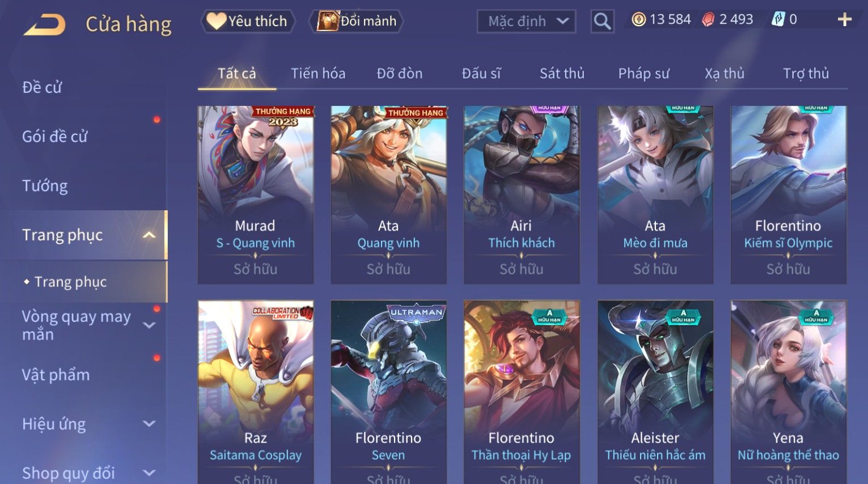The width and height of the screenshot is (868, 484).
Task: Open Yêu thích heart favorites
Action: (x=248, y=22)
